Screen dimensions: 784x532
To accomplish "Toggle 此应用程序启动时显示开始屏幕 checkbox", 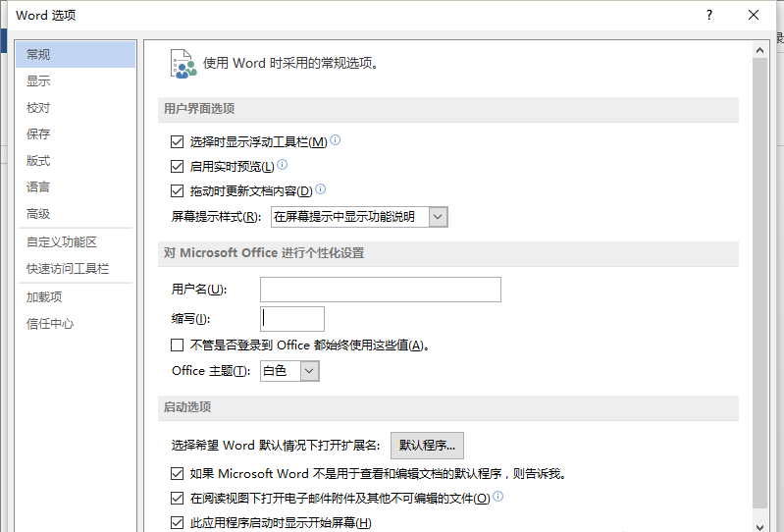I will pyautogui.click(x=177, y=523).
